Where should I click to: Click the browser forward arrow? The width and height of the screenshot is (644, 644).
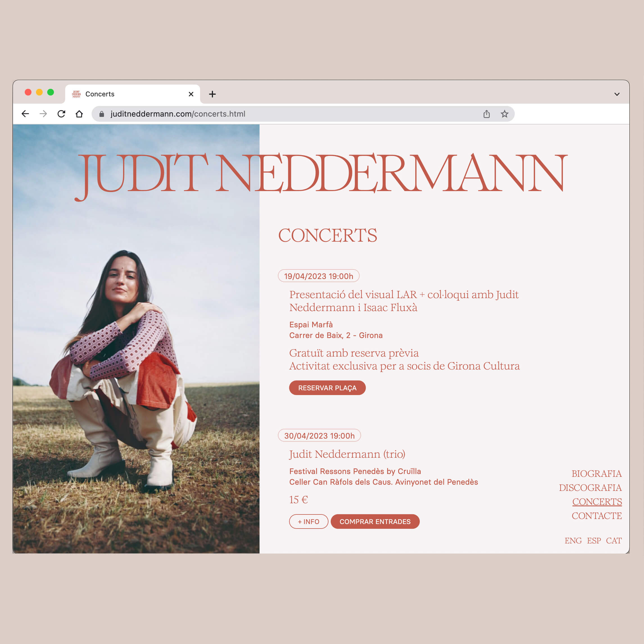(43, 114)
